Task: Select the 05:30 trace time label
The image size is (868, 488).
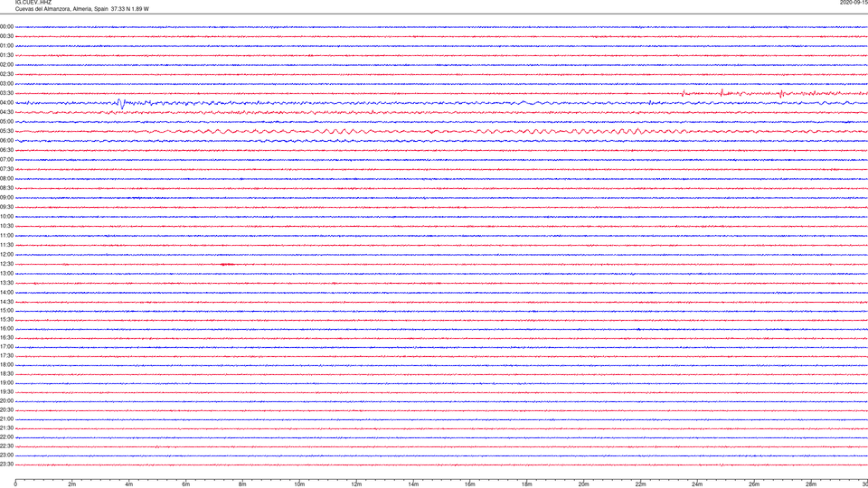Action: 6,131
